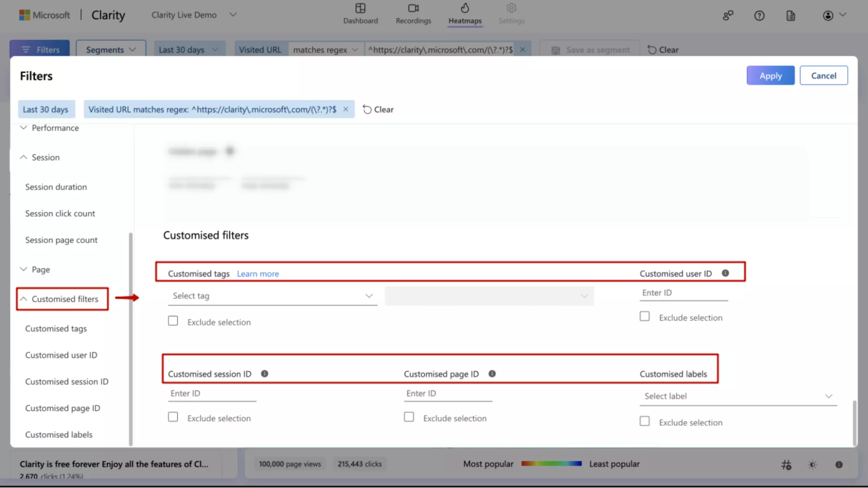Viewport: 868px width, 488px height.
Task: Open the Learn more link beside Customised tags
Action: pos(257,274)
